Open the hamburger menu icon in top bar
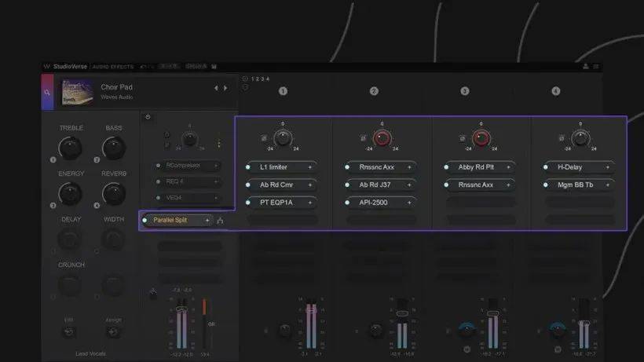This screenshot has width=644, height=362. click(x=595, y=67)
